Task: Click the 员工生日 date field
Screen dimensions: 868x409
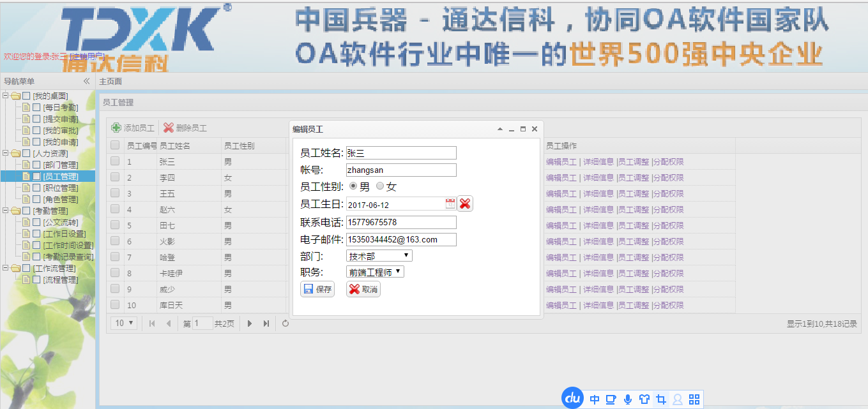Action: [395, 204]
